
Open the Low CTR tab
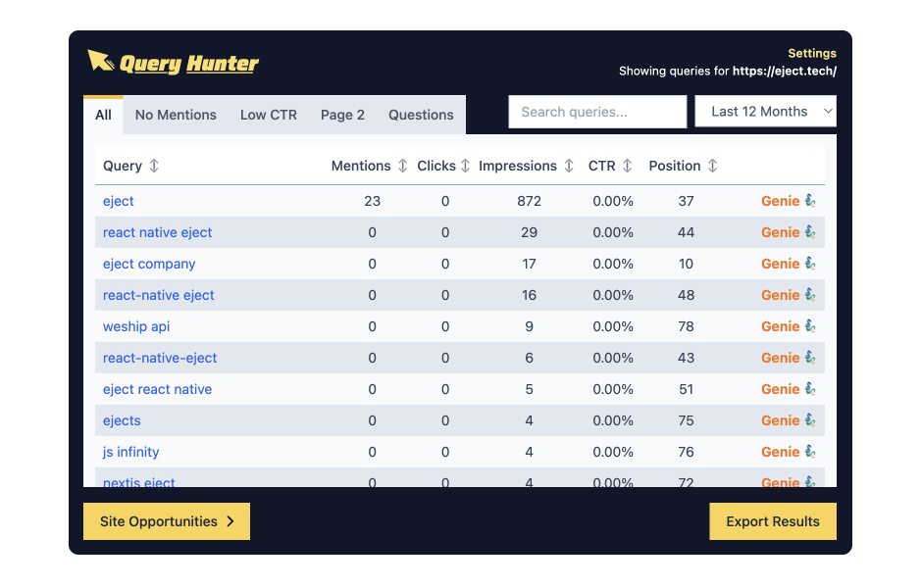[268, 115]
